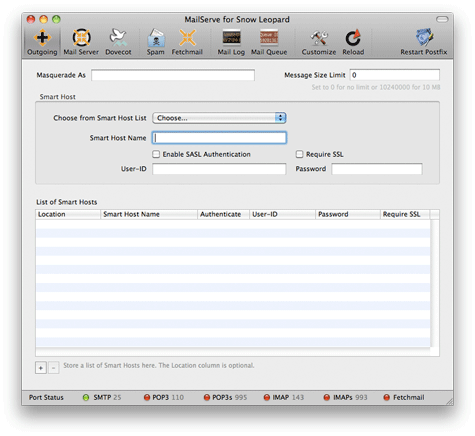
Task: Click the toolbar toggle pill in title bar
Action: coord(442,19)
